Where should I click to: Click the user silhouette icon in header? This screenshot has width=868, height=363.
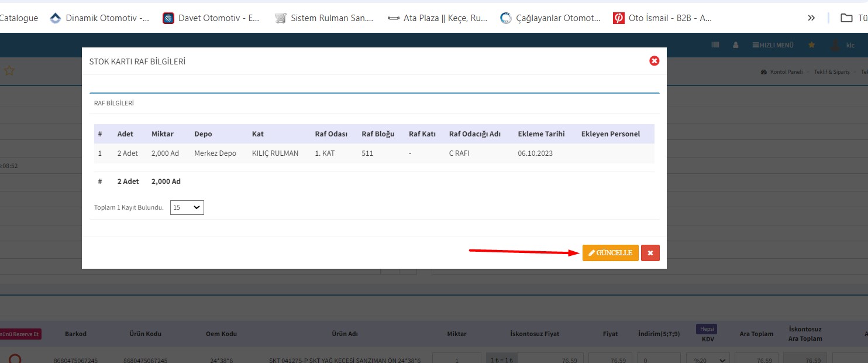click(x=736, y=45)
